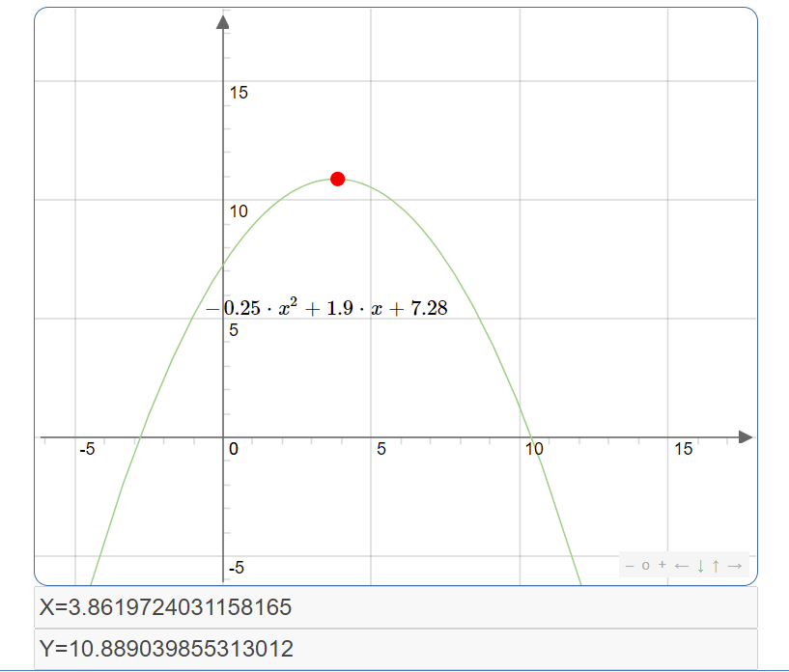Select the red point on the parabola
This screenshot has height=672, width=789.
pyautogui.click(x=338, y=179)
